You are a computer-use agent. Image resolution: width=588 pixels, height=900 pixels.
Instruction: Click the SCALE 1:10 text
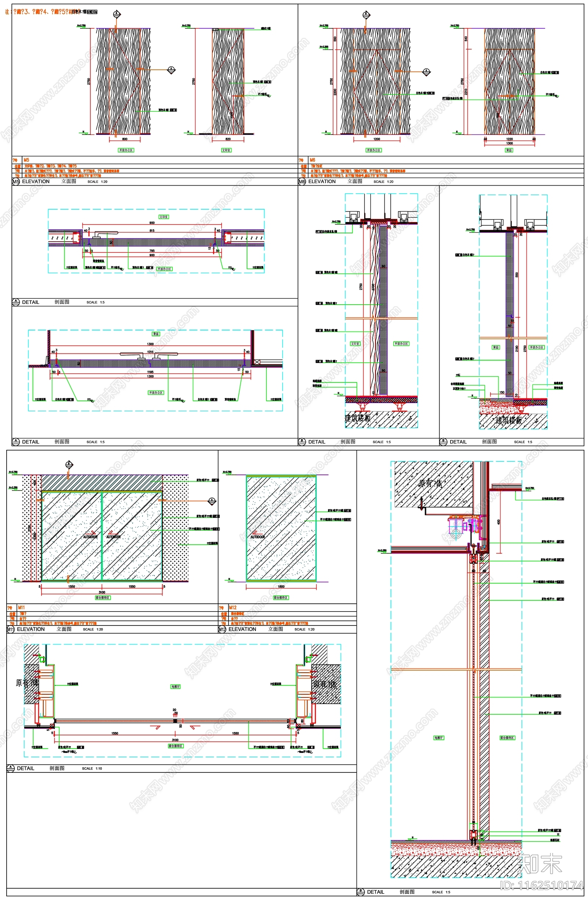coord(92,768)
